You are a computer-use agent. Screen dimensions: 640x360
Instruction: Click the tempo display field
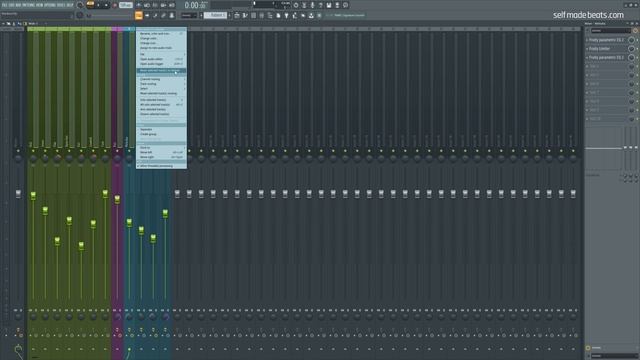pos(126,5)
